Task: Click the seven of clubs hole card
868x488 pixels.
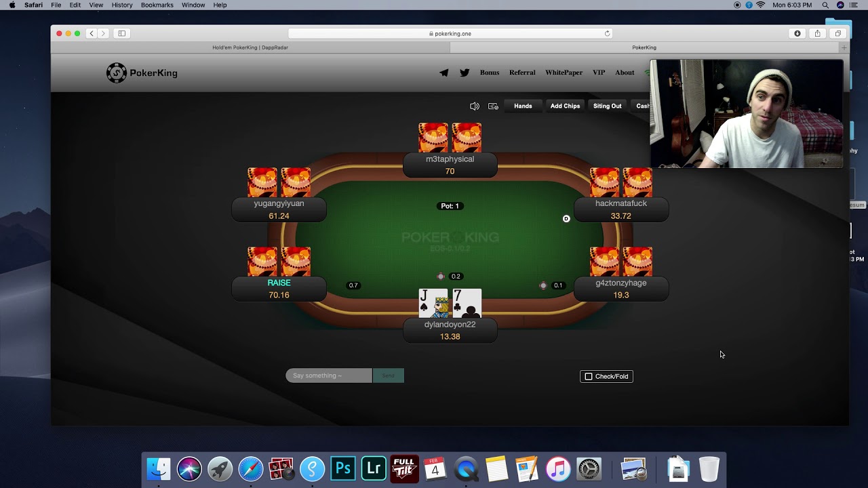Action: pyautogui.click(x=467, y=304)
